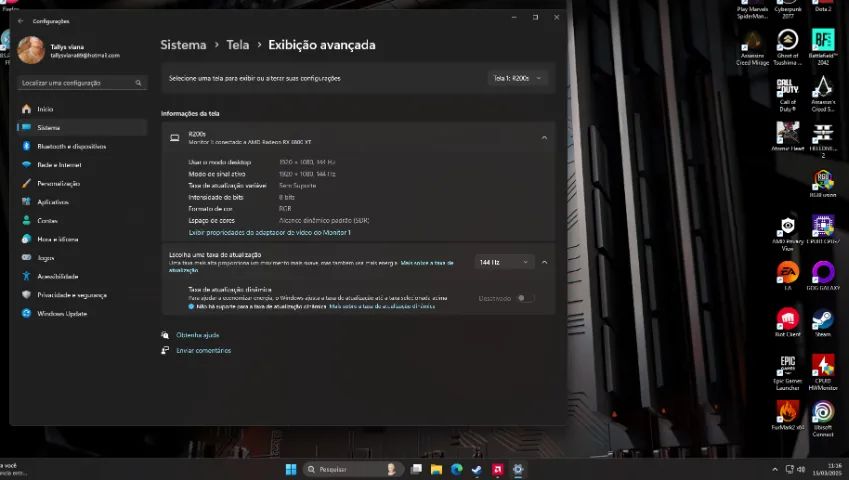Open Rede e Internet settings
This screenshot has width=849, height=480.
pos(82,165)
